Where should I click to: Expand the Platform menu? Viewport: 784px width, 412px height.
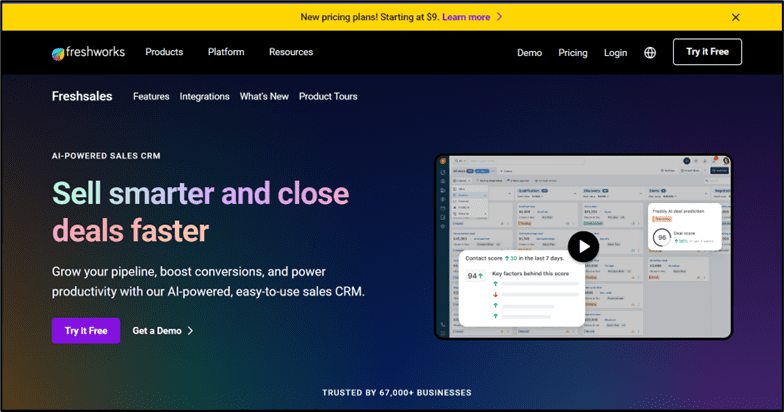pos(226,52)
